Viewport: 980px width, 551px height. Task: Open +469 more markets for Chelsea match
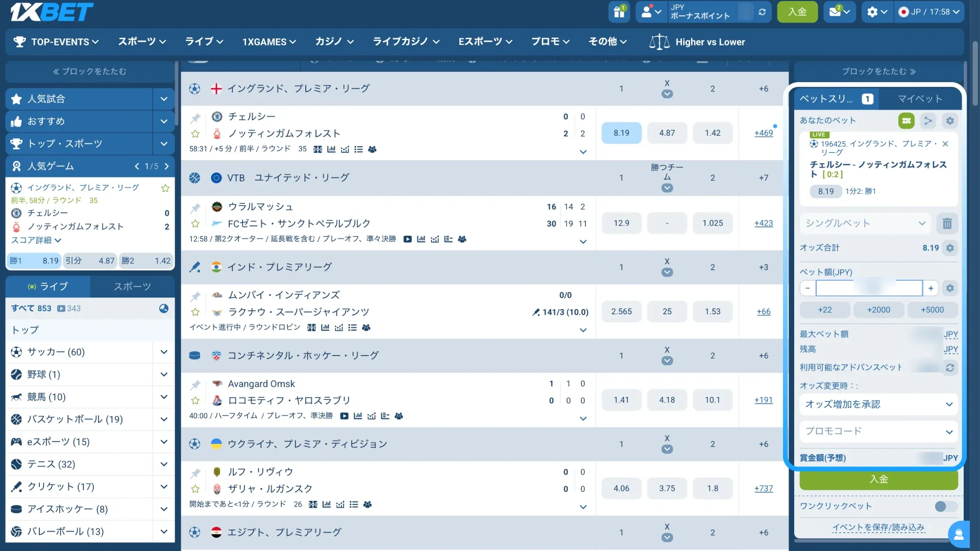764,133
